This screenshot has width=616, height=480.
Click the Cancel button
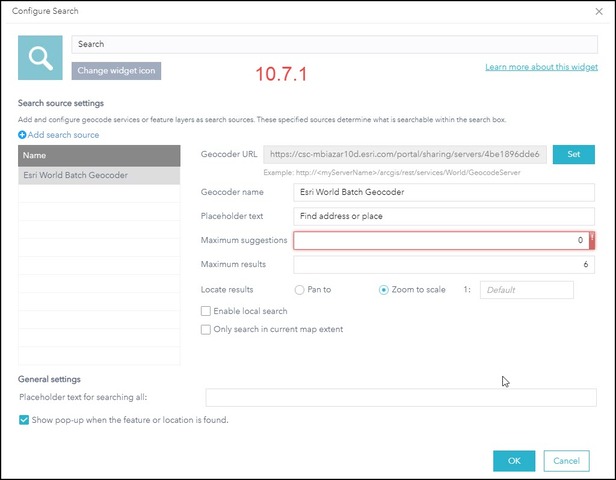point(566,461)
